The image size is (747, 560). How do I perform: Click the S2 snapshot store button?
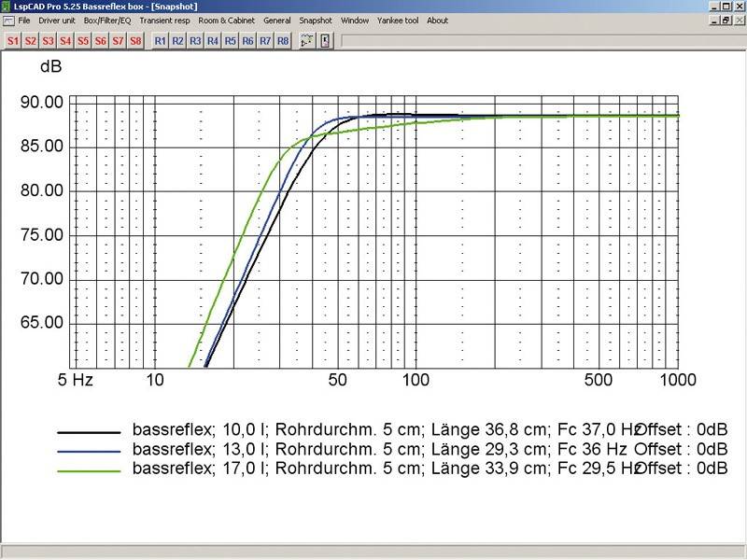pyautogui.click(x=31, y=41)
